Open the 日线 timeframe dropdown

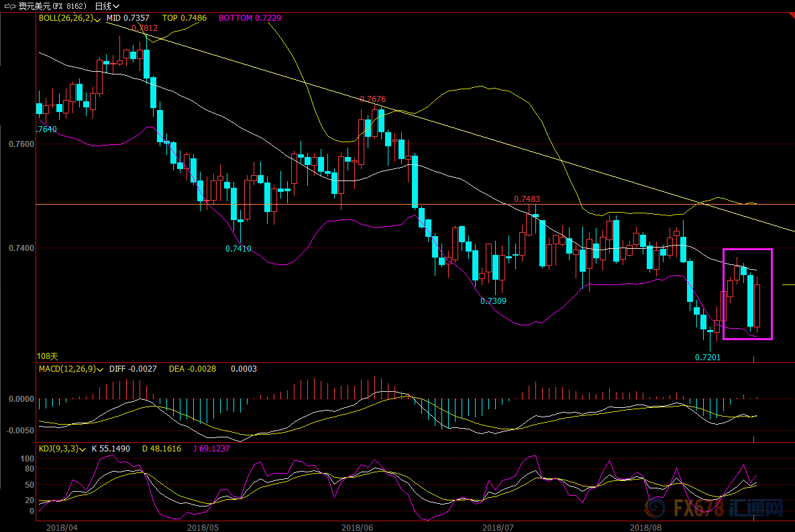tap(107, 6)
